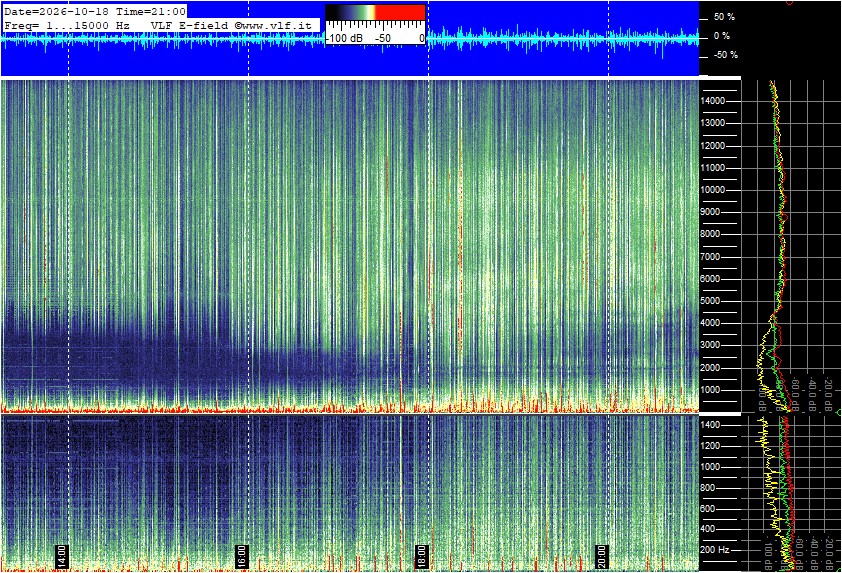The width and height of the screenshot is (842, 573).
Task: Click the Freq= 1...15000 Hz label
Action: click(x=67, y=25)
